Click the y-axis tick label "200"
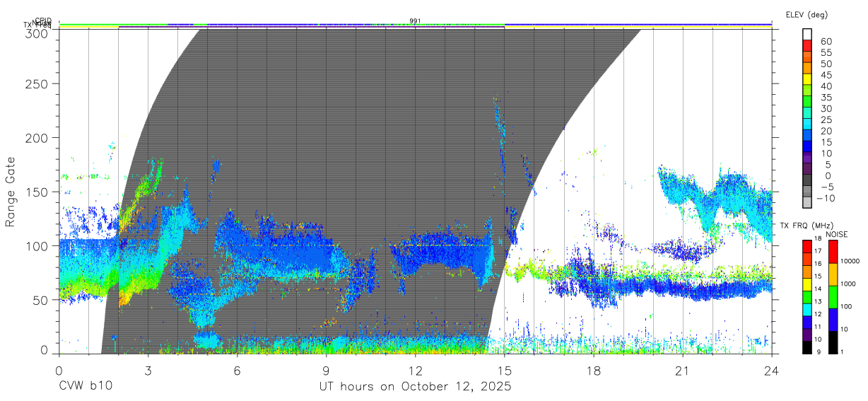 (x=37, y=138)
